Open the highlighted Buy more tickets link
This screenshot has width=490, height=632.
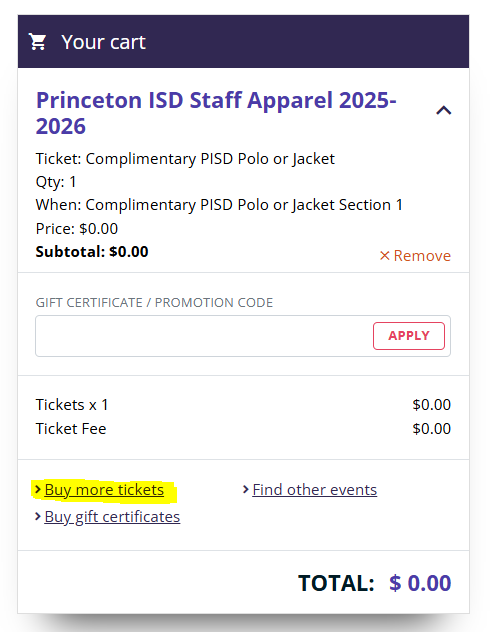(x=104, y=490)
